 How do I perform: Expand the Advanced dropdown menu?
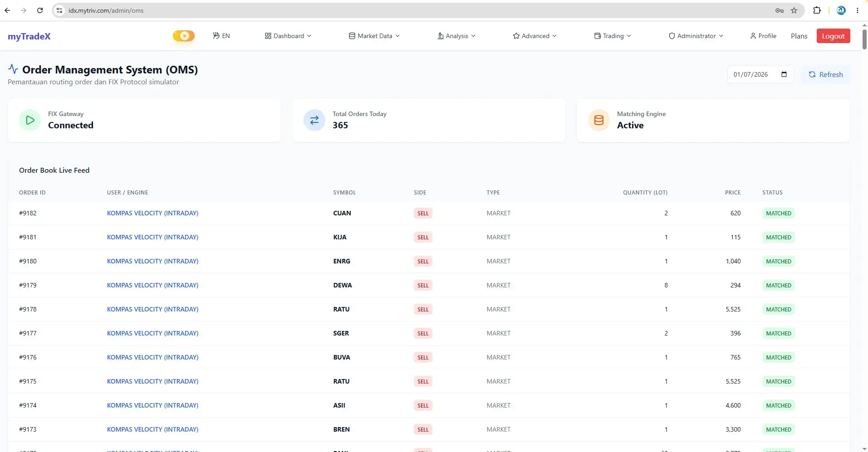coord(535,36)
